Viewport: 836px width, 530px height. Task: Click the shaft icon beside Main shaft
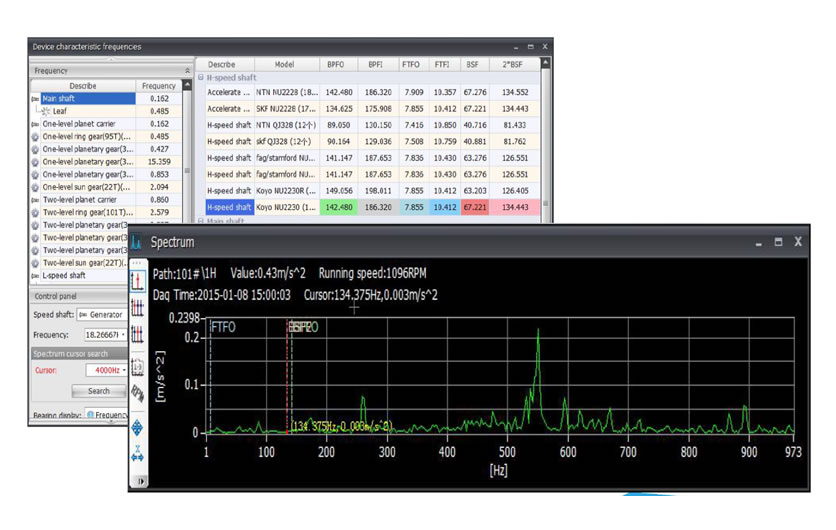pyautogui.click(x=35, y=99)
